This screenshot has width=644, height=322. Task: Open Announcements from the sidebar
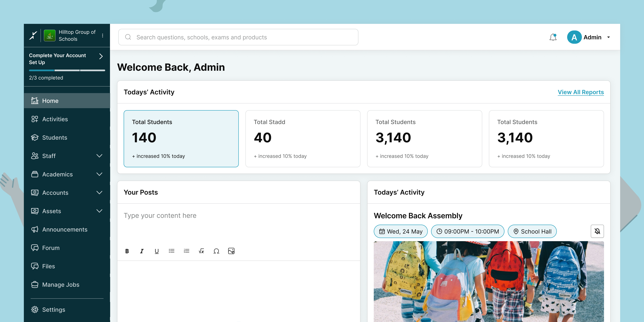[67, 229]
